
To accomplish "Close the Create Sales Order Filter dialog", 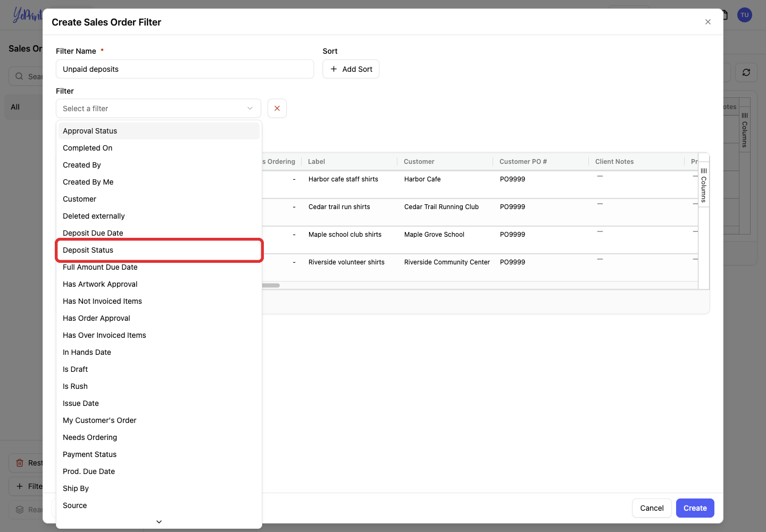I will coord(708,22).
